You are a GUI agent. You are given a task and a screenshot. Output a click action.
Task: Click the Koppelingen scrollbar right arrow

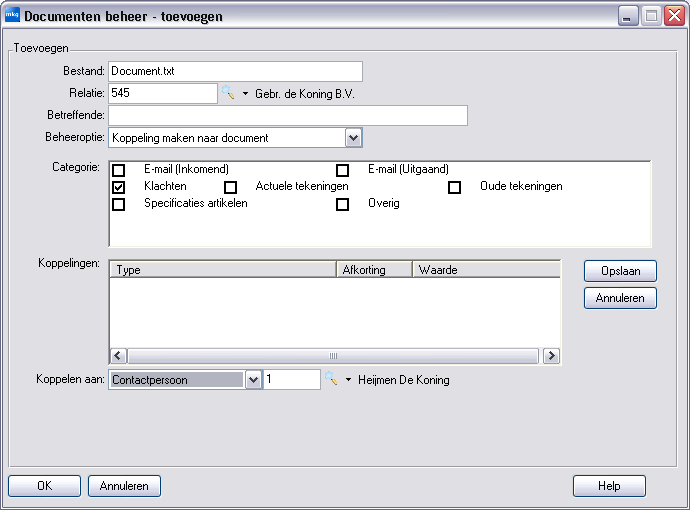(551, 356)
